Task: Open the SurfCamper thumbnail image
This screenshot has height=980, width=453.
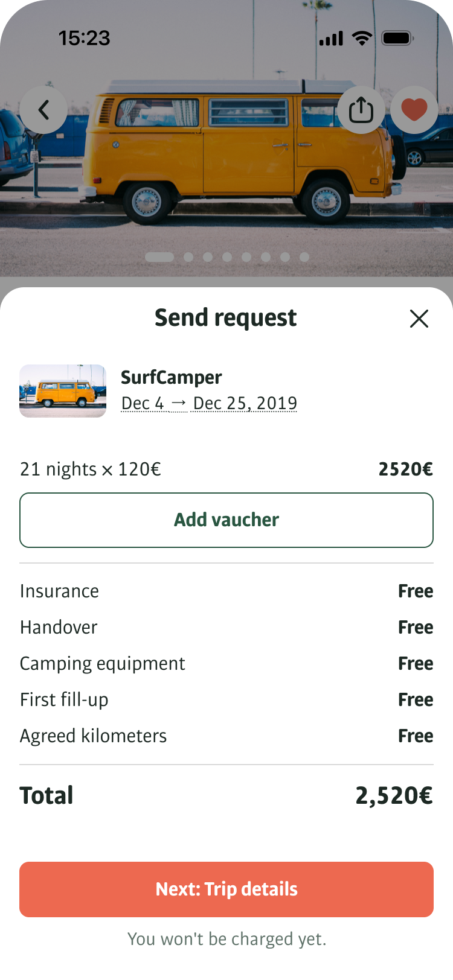Action: pyautogui.click(x=63, y=391)
